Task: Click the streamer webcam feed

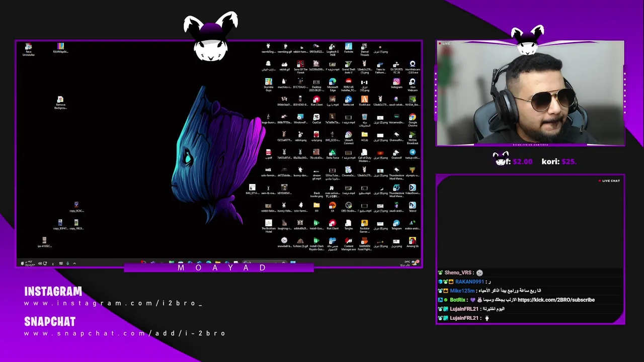Action: [x=530, y=94]
